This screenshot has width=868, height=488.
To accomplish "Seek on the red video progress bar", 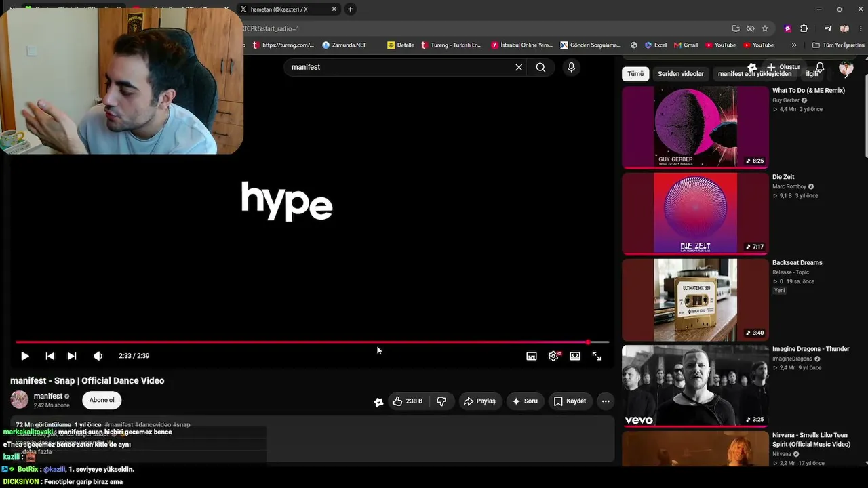I will (x=312, y=342).
